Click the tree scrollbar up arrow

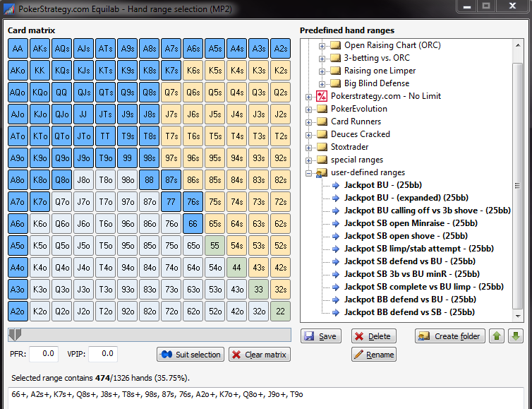[518, 45]
